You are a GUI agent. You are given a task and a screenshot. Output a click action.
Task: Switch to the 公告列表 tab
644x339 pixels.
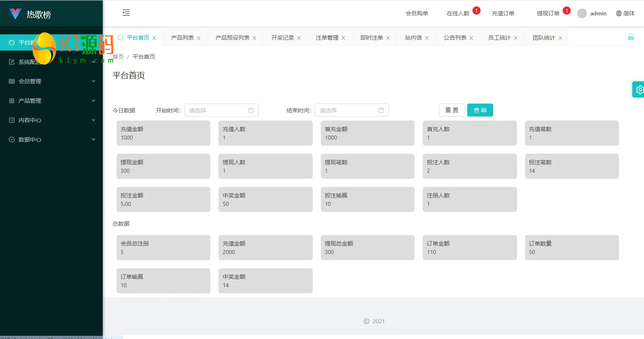[455, 38]
